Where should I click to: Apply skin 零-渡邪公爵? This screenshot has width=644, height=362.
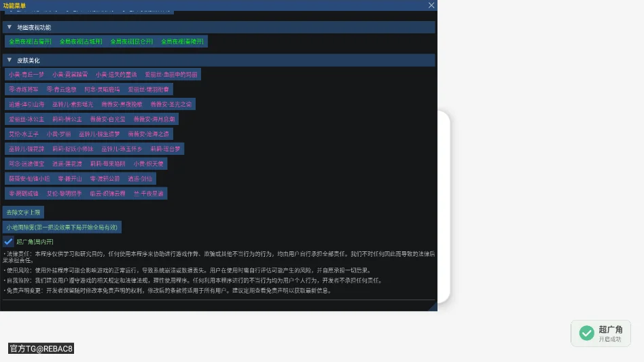click(x=105, y=179)
